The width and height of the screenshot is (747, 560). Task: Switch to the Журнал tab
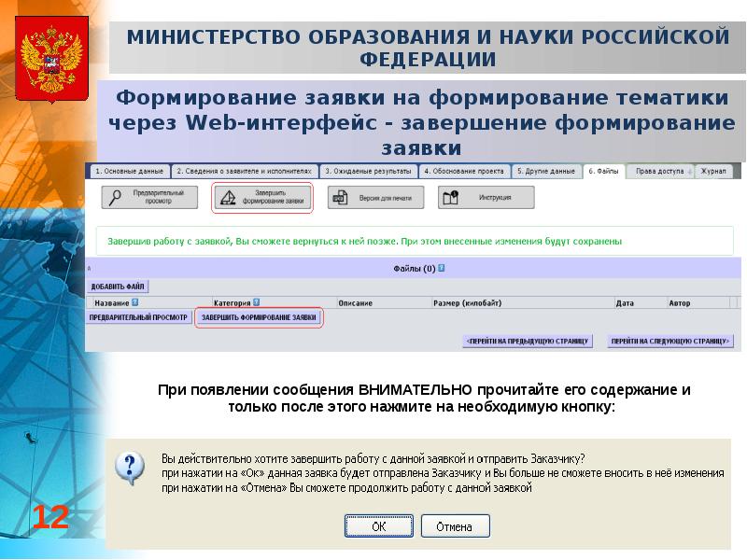click(713, 172)
